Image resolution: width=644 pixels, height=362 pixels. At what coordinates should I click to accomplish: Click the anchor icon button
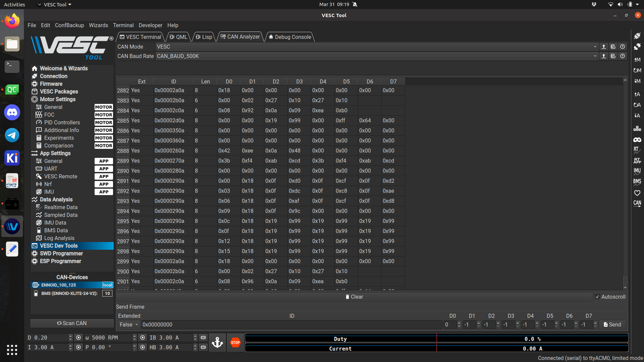coord(217,343)
